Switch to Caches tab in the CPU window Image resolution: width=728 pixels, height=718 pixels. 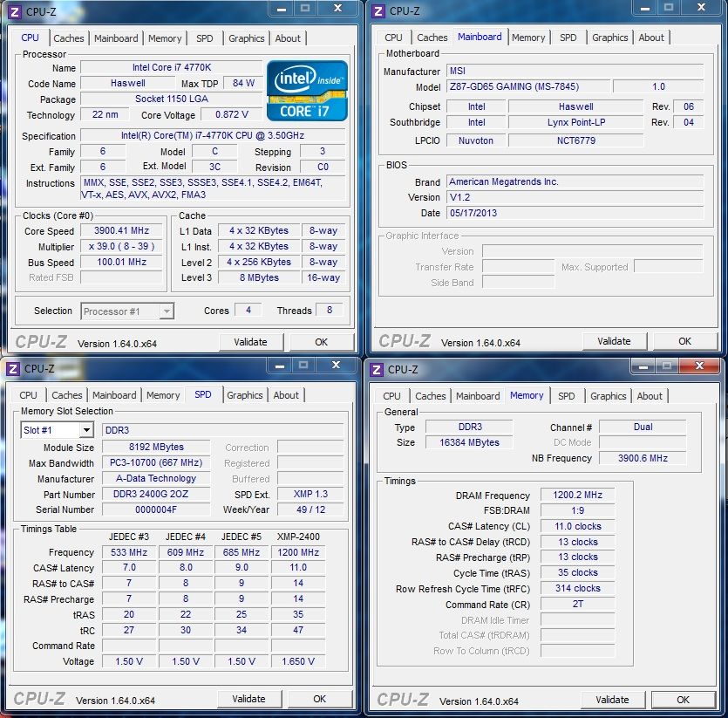69,38
